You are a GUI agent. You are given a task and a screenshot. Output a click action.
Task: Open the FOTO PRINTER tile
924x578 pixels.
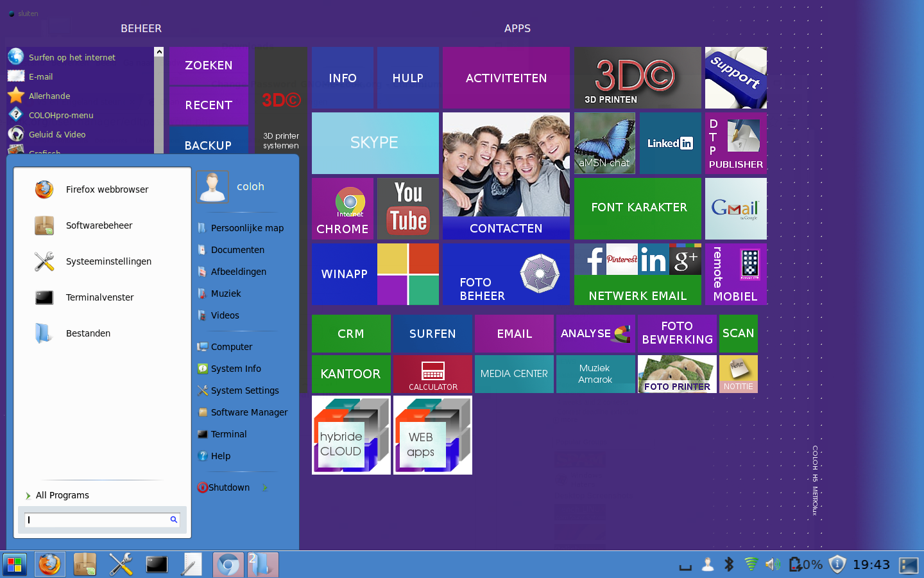677,374
